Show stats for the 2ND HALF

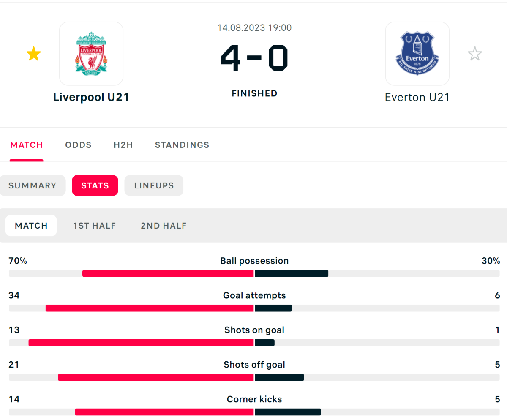pyautogui.click(x=164, y=226)
